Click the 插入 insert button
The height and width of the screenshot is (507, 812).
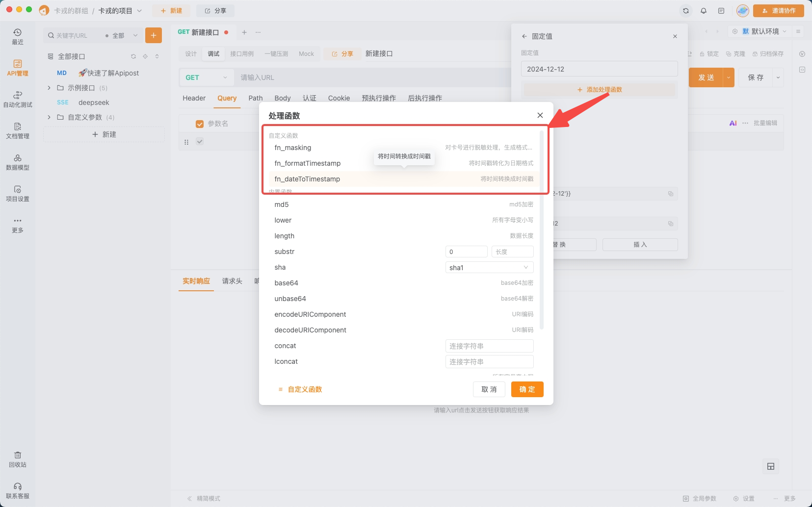(x=640, y=245)
